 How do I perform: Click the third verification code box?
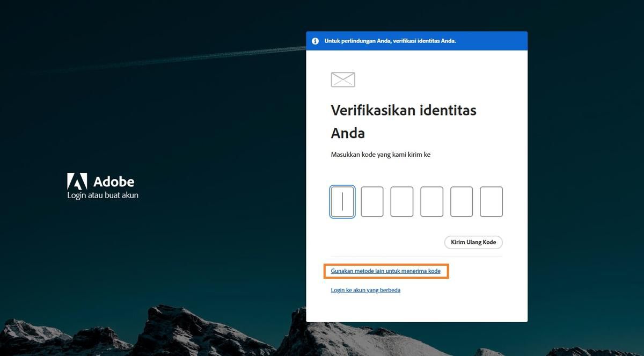click(401, 201)
